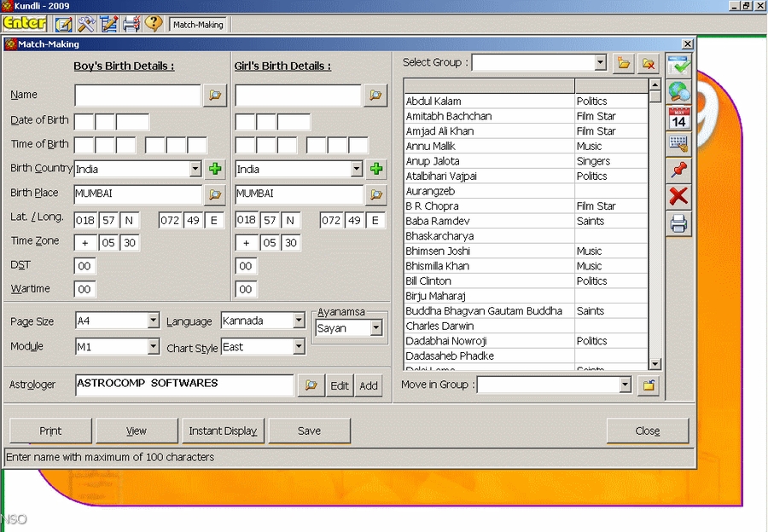Click the printer icon in right sidebar
The image size is (768, 532).
(679, 224)
